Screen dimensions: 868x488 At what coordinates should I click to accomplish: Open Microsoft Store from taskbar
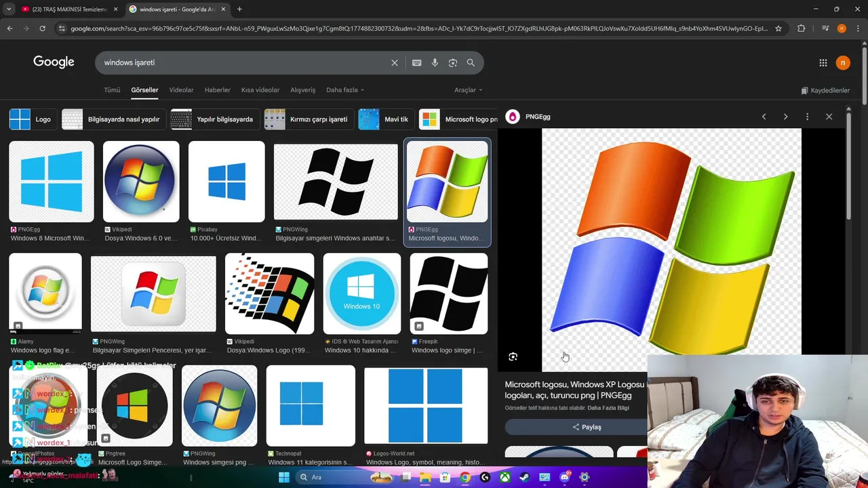446,477
